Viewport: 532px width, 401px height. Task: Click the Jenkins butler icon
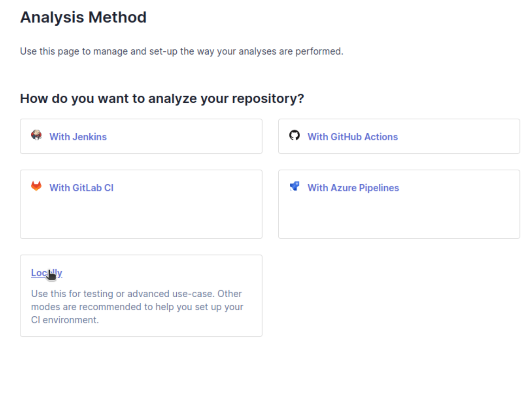coord(36,135)
